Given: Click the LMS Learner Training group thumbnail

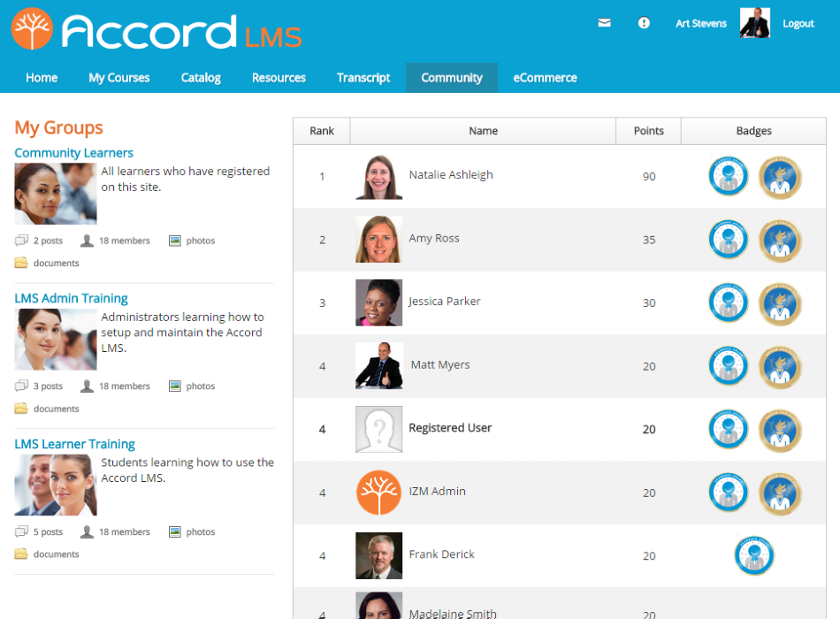Looking at the screenshot, I should point(56,485).
